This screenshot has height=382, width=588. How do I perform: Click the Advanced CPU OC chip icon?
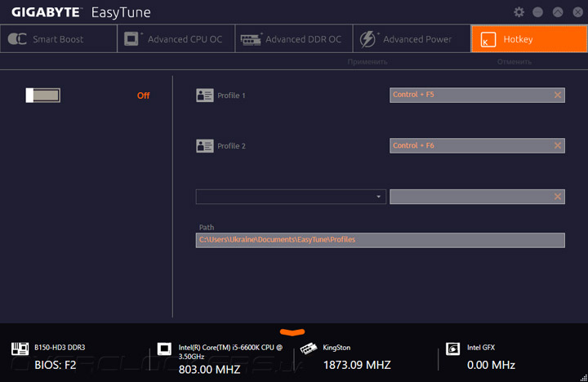(131, 38)
